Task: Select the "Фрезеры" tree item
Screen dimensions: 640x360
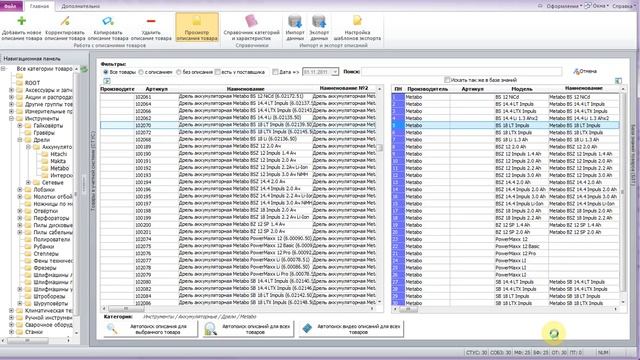Action: pos(45,268)
